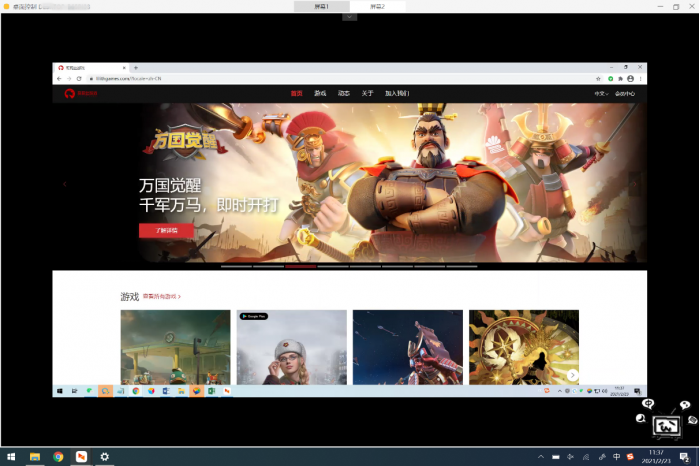This screenshot has height=466, width=700.
Task: Open the local Action Center notifications
Action: (x=684, y=457)
